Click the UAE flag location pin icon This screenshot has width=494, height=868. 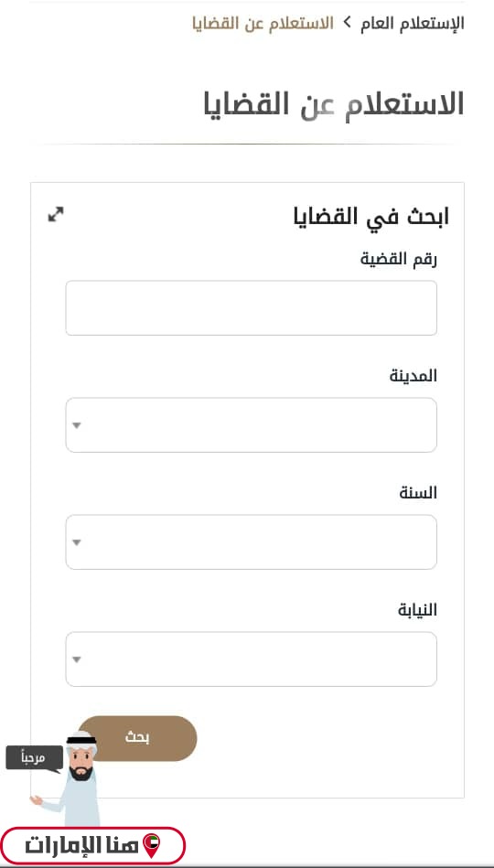pyautogui.click(x=151, y=844)
